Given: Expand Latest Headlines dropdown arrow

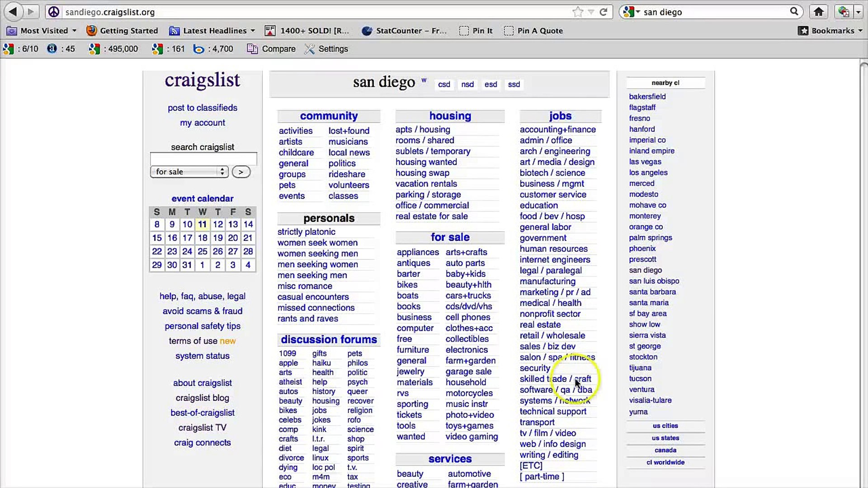Looking at the screenshot, I should click(253, 30).
